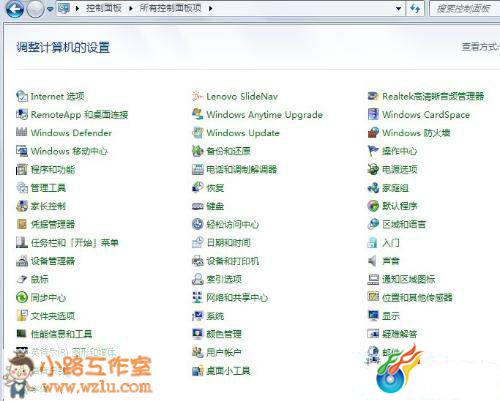Open the Windows Update icon
This screenshot has height=401, width=500.
click(x=197, y=133)
